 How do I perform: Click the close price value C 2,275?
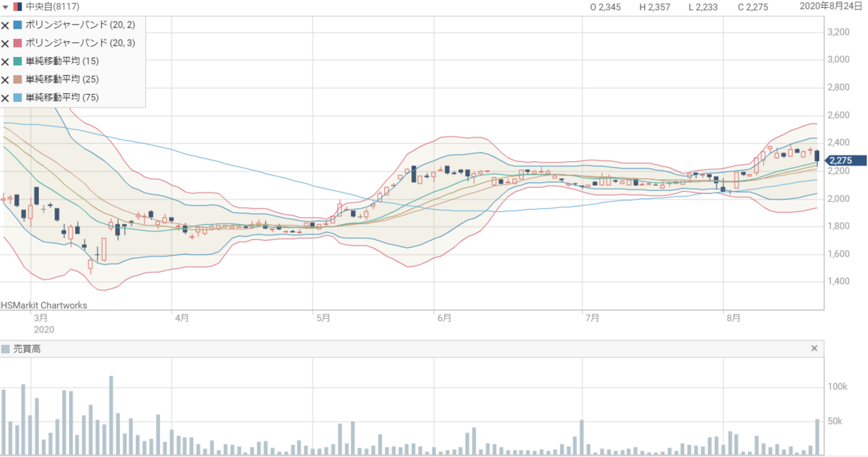pos(752,7)
